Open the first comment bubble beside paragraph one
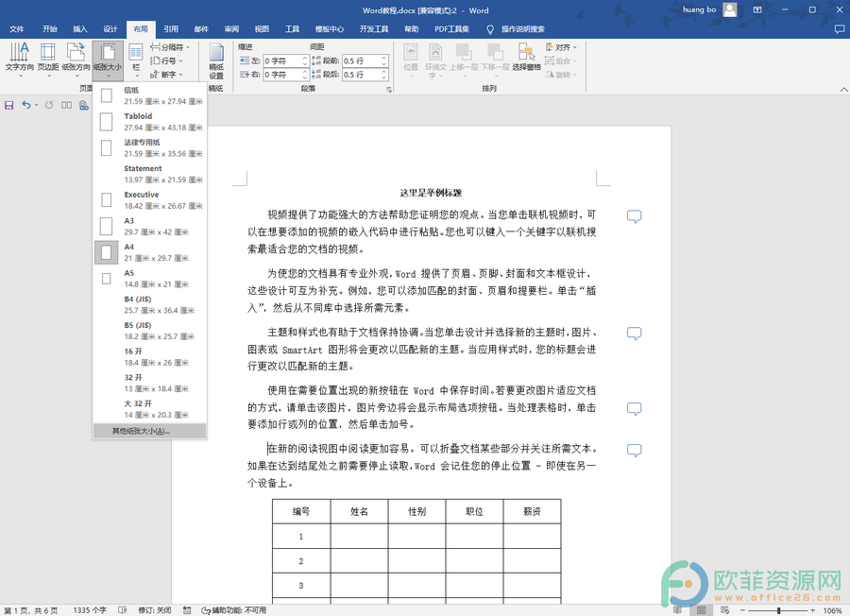This screenshot has height=616, width=850. pyautogui.click(x=635, y=216)
